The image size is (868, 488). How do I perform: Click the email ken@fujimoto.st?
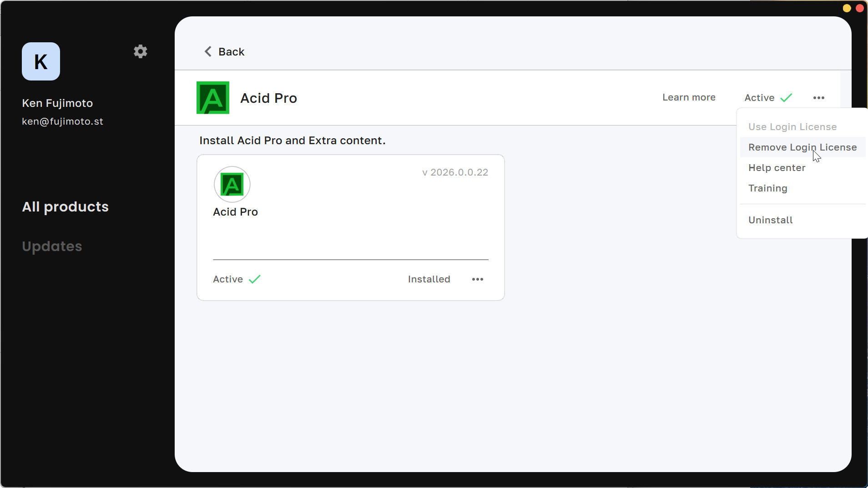tap(63, 121)
